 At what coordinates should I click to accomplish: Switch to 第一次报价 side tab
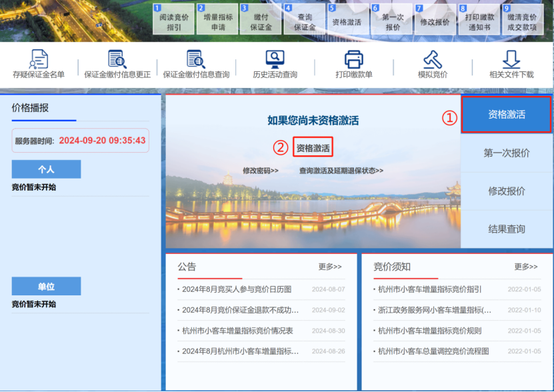tap(507, 153)
